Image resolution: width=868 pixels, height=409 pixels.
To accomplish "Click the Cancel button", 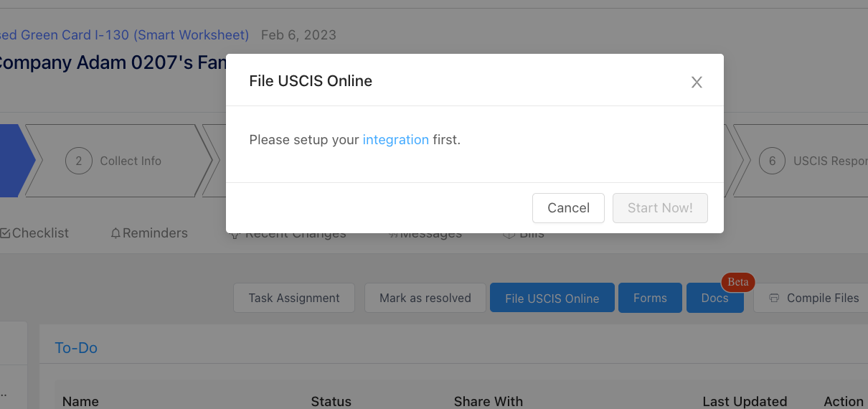I will tap(568, 208).
